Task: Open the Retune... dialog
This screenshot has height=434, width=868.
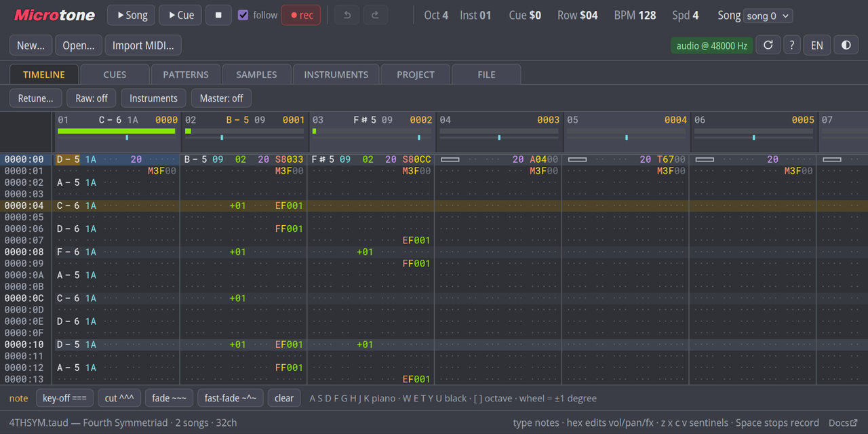Action: pos(36,98)
